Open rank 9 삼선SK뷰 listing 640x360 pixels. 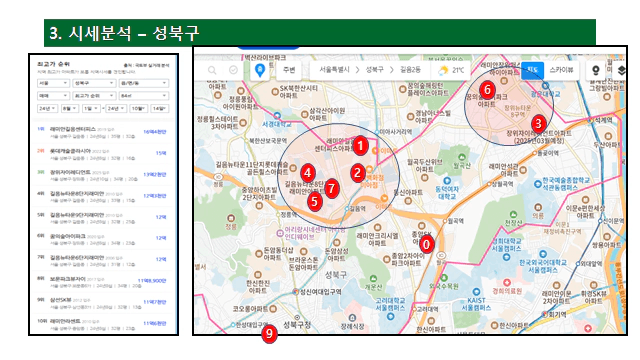[x=102, y=303]
